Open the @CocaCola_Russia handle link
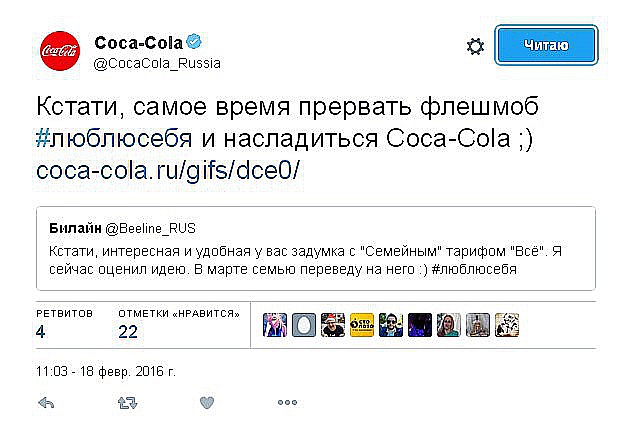Screen dimensions: 632x440 (157, 63)
